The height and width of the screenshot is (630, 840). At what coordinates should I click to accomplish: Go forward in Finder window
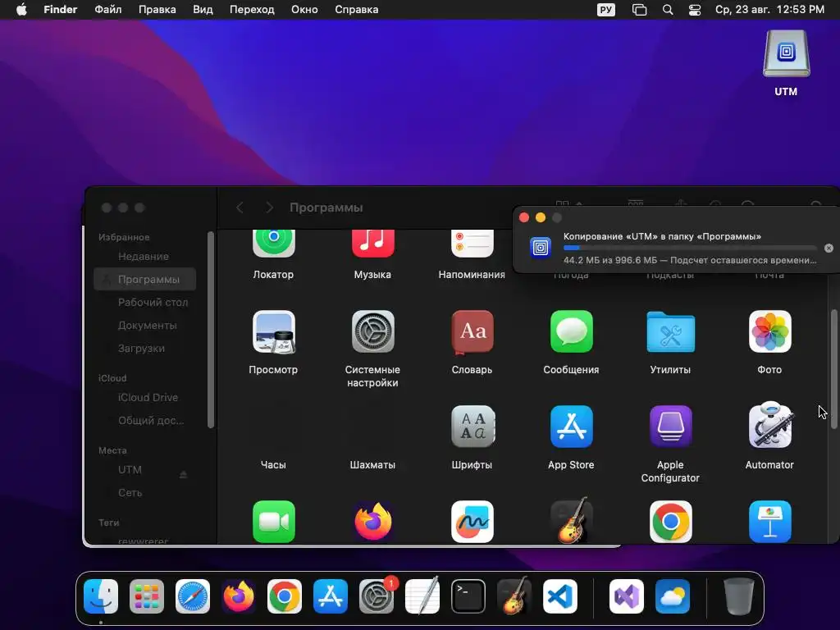pyautogui.click(x=269, y=208)
